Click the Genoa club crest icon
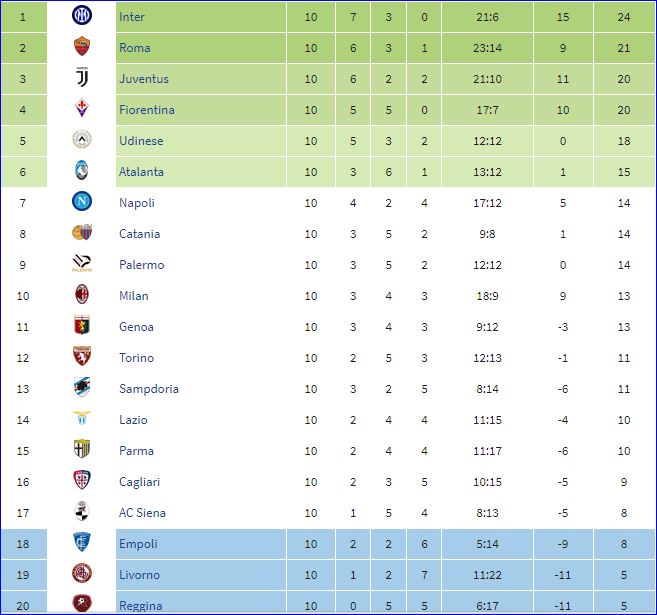 pyautogui.click(x=82, y=326)
